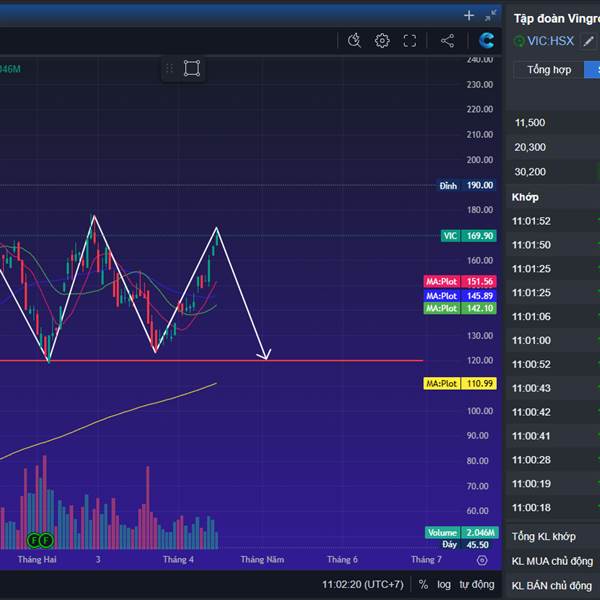Click the second green F event marker
The width and height of the screenshot is (600, 600).
tap(47, 540)
